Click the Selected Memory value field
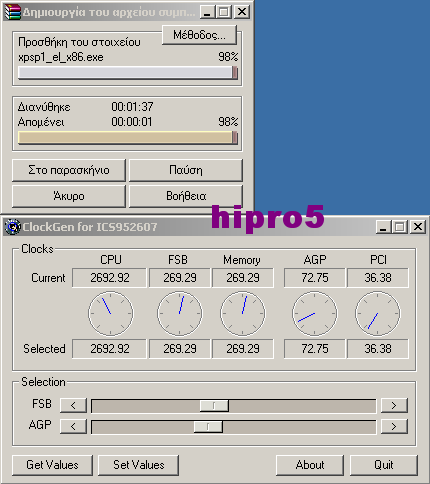 pos(243,349)
